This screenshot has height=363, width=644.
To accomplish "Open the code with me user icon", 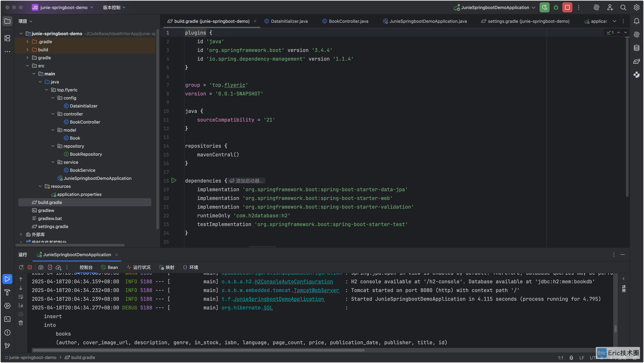I will pyautogui.click(x=610, y=8).
